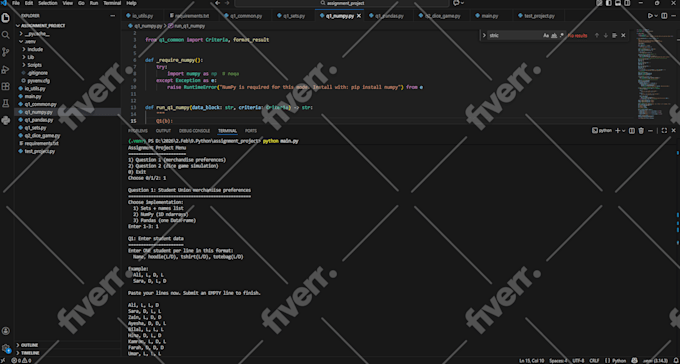Go to next find match
Screen dimensions: 680x364
606,36
